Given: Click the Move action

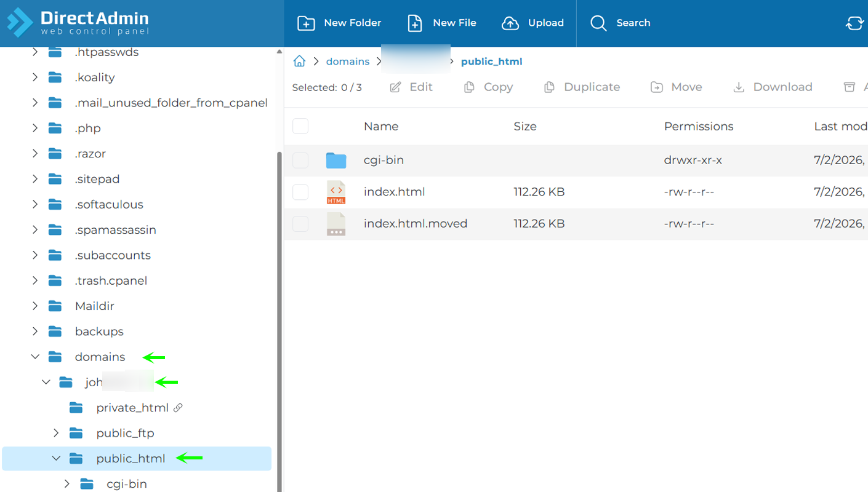Looking at the screenshot, I should click(677, 87).
